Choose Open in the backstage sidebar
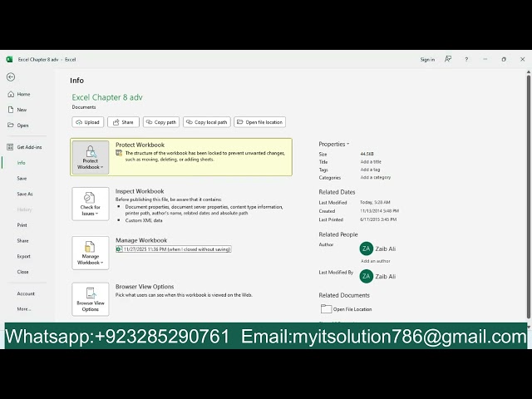 pyautogui.click(x=22, y=126)
